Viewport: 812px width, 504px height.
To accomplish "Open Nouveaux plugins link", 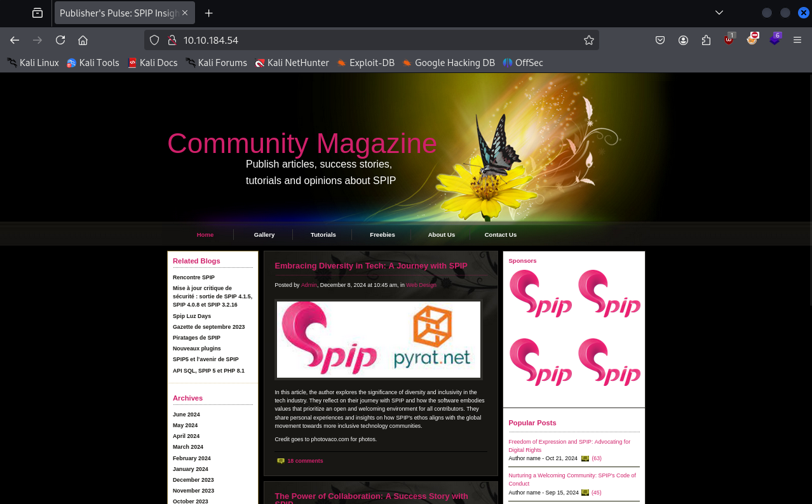I will 197,348.
